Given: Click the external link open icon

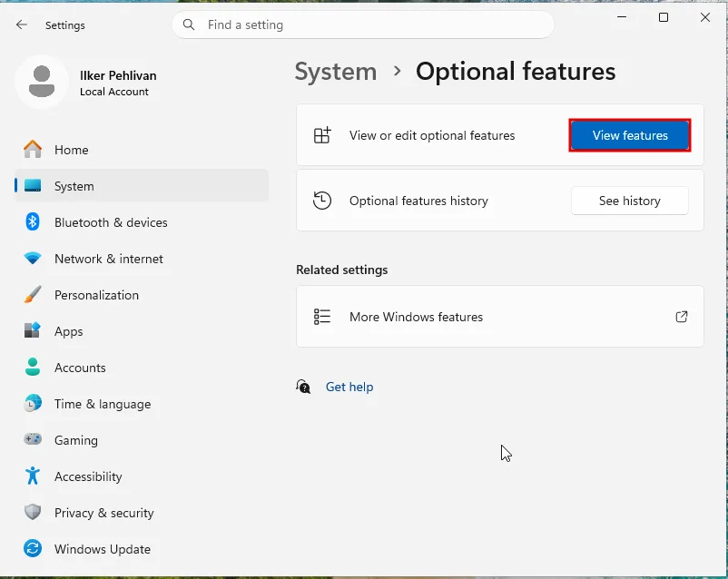Looking at the screenshot, I should [682, 317].
